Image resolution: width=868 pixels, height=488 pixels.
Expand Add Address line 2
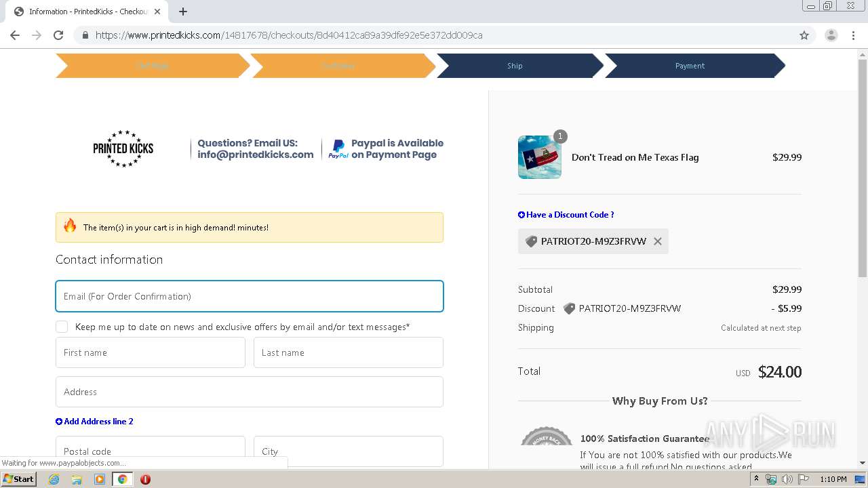pyautogui.click(x=94, y=422)
